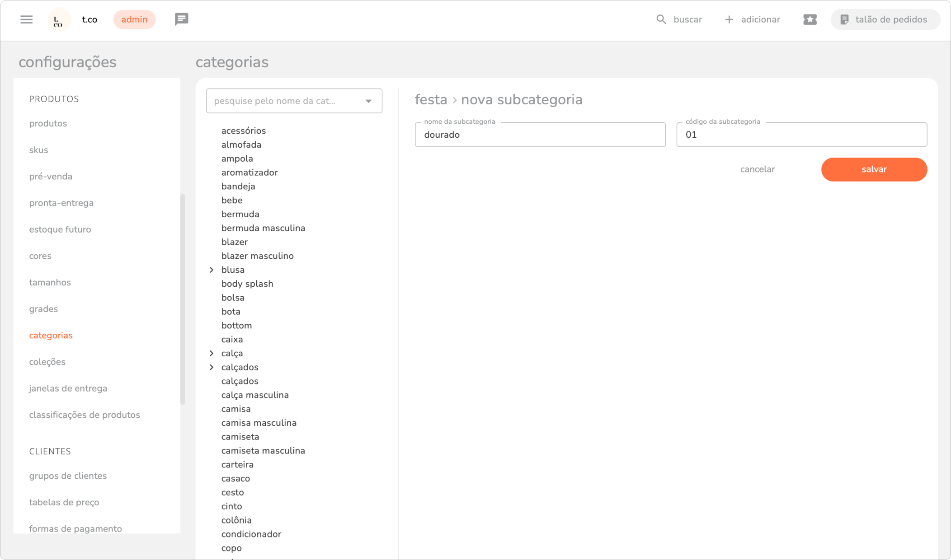This screenshot has height=560, width=951.
Task: Click cancelar to discard subcategory
Action: pyautogui.click(x=757, y=169)
